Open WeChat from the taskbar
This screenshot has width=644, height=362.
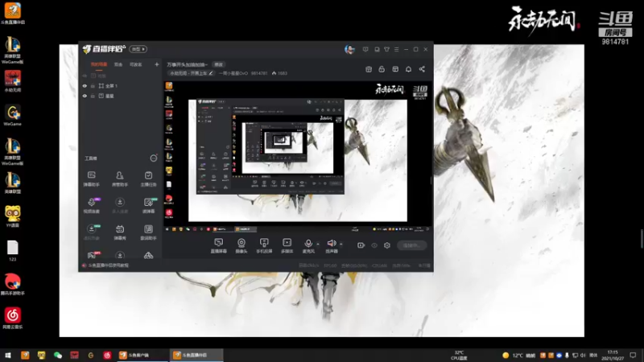point(58,355)
